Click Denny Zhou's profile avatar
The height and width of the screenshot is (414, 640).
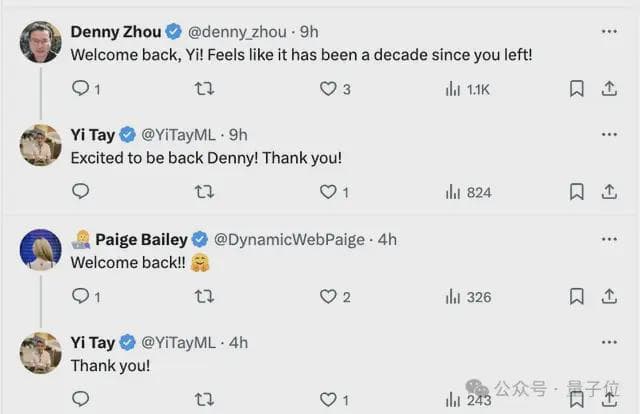pos(41,41)
